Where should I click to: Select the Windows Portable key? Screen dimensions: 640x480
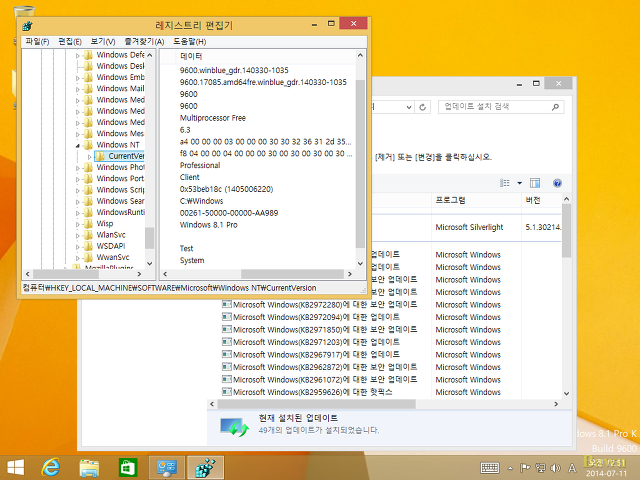pos(120,178)
